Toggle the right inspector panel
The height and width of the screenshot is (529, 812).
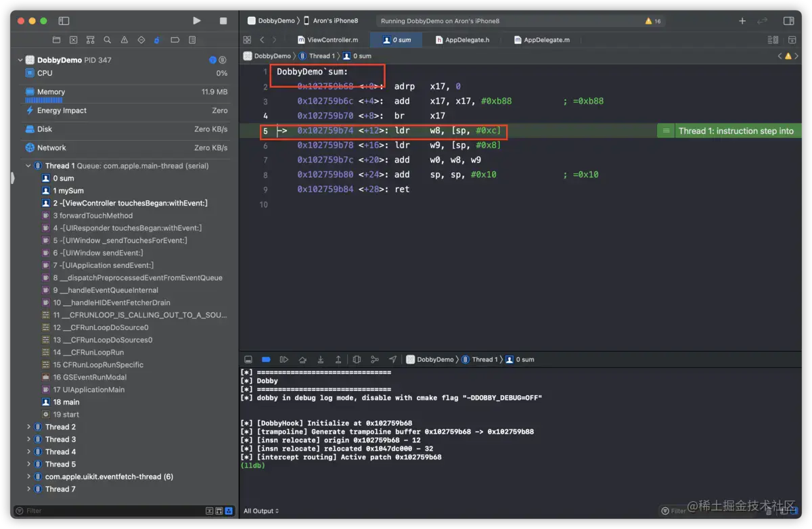[x=788, y=21]
